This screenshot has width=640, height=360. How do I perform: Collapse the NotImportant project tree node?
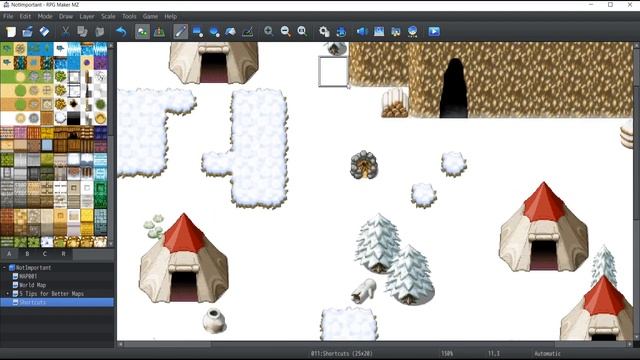coord(4,268)
